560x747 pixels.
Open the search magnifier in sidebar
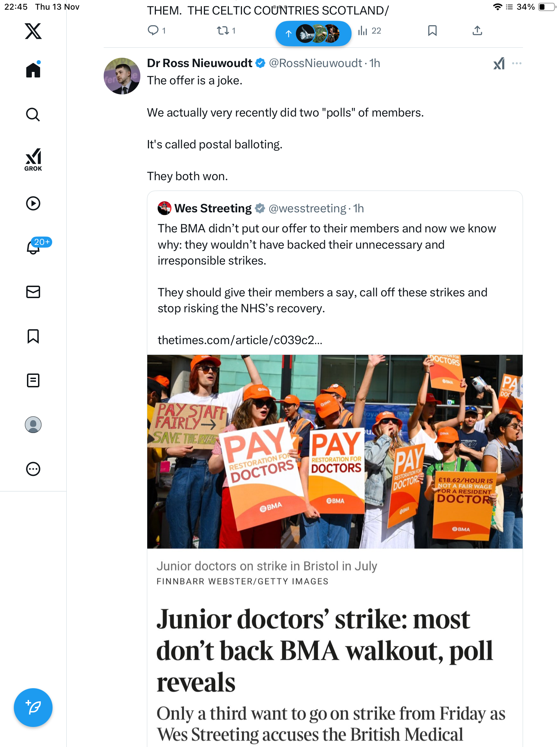coord(33,115)
